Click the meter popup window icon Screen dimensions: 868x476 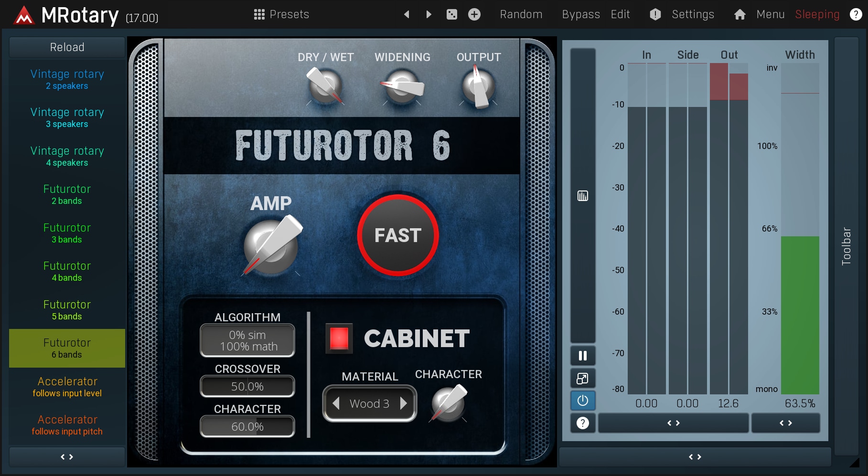click(x=582, y=379)
